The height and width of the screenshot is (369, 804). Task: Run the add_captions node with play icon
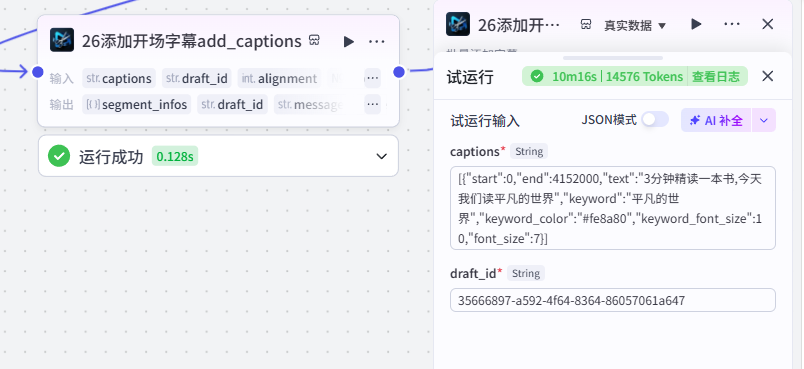349,42
